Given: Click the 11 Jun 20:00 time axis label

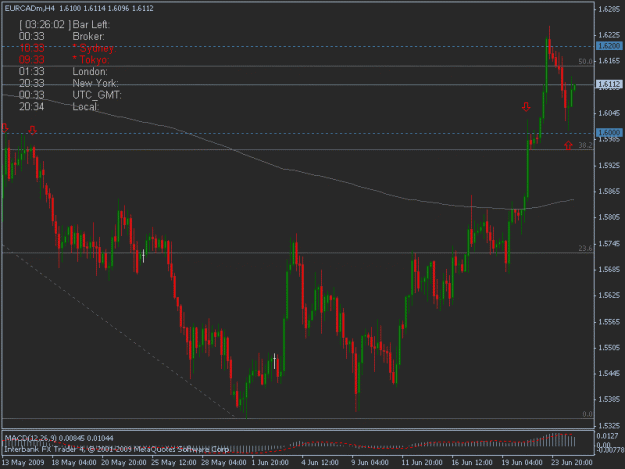Looking at the screenshot, I should pyautogui.click(x=422, y=463).
